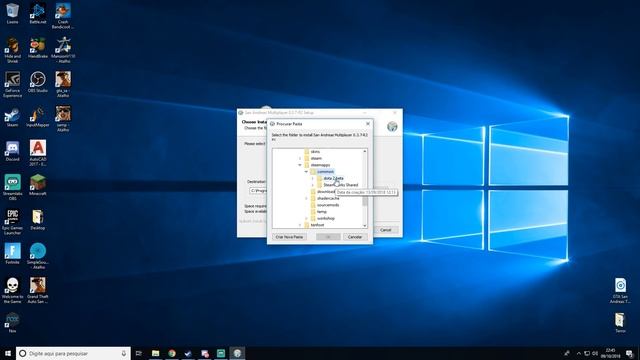Open Chrome from the taskbar
The image size is (640, 360).
tap(172, 353)
